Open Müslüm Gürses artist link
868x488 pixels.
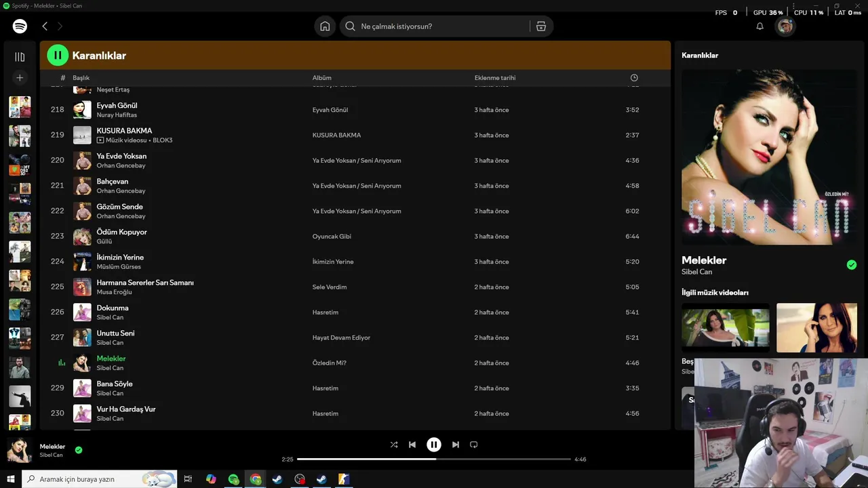pos(119,267)
